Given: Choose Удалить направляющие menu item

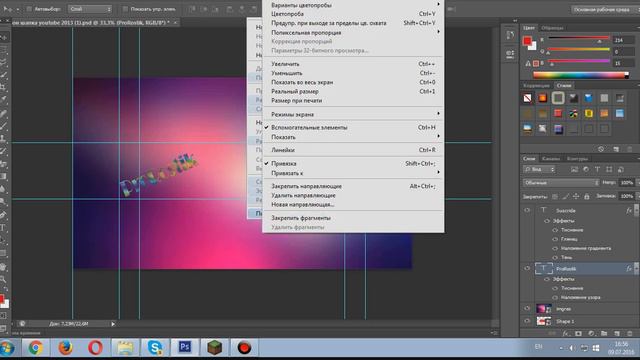Looking at the screenshot, I should click(353, 196).
